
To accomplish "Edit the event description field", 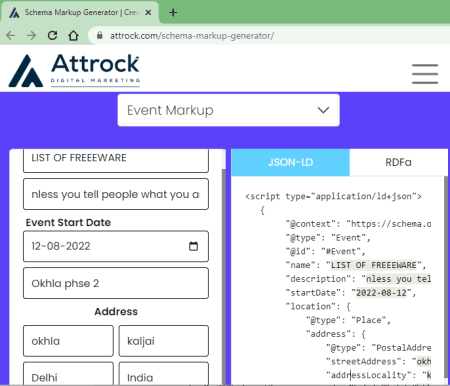I will tap(116, 194).
